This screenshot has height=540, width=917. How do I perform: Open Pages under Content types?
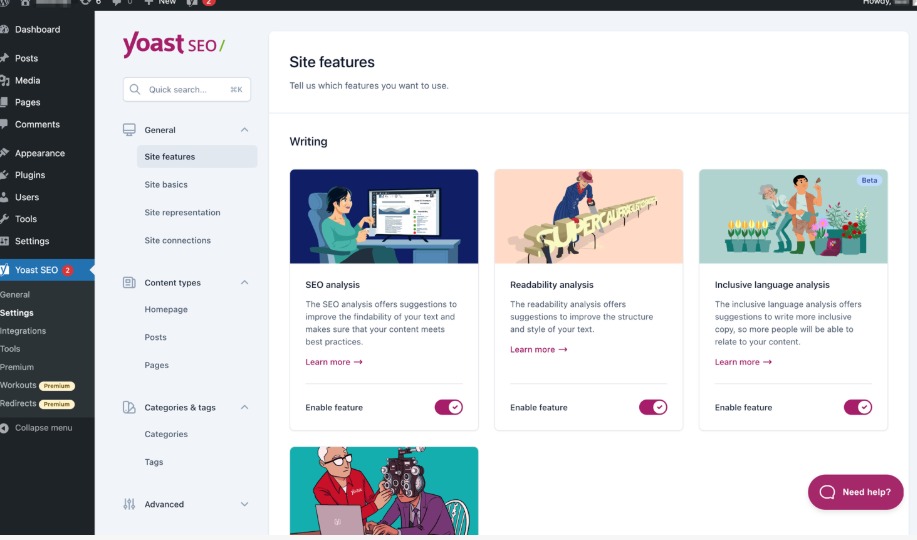(157, 365)
